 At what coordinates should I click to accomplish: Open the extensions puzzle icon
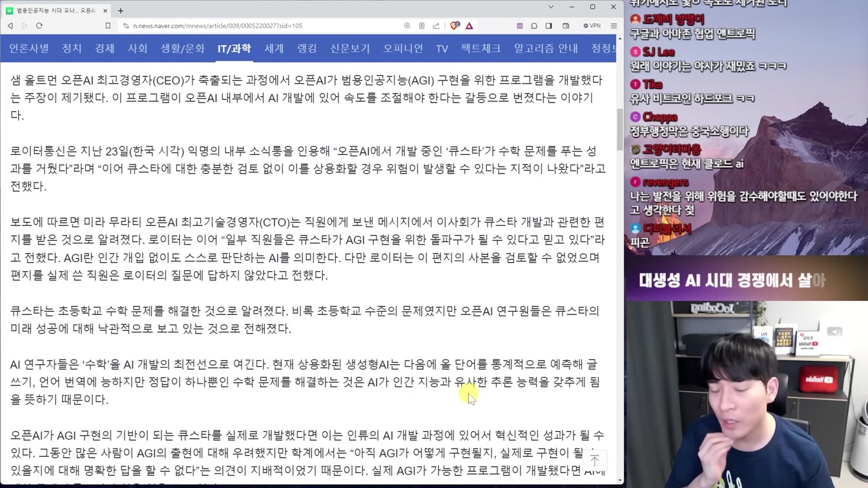click(534, 26)
